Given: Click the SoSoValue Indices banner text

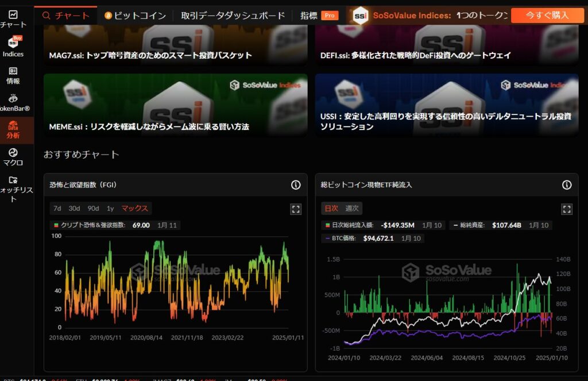Looking at the screenshot, I should (412, 16).
